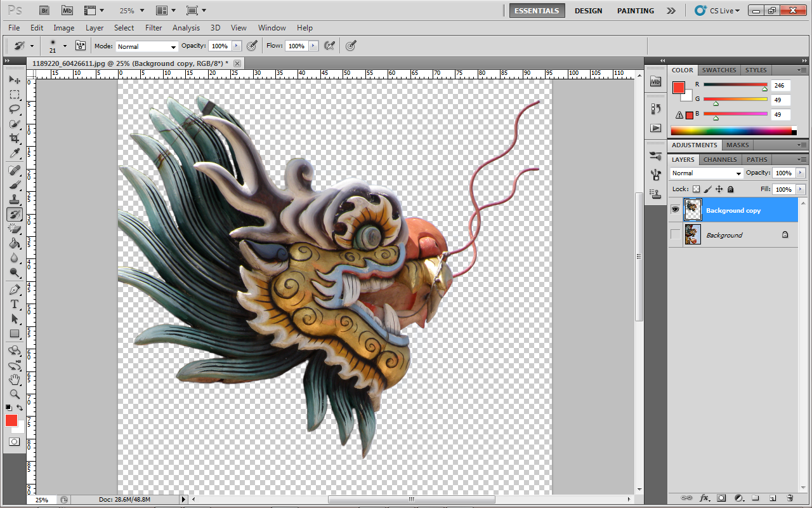Select the Blur tool
Image resolution: width=812 pixels, height=508 pixels.
click(x=15, y=258)
